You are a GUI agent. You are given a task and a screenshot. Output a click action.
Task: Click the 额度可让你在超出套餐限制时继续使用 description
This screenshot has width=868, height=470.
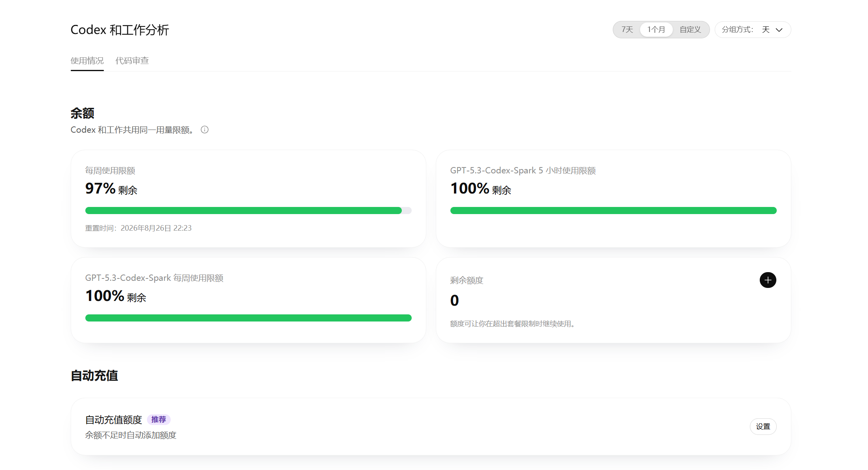coord(512,324)
